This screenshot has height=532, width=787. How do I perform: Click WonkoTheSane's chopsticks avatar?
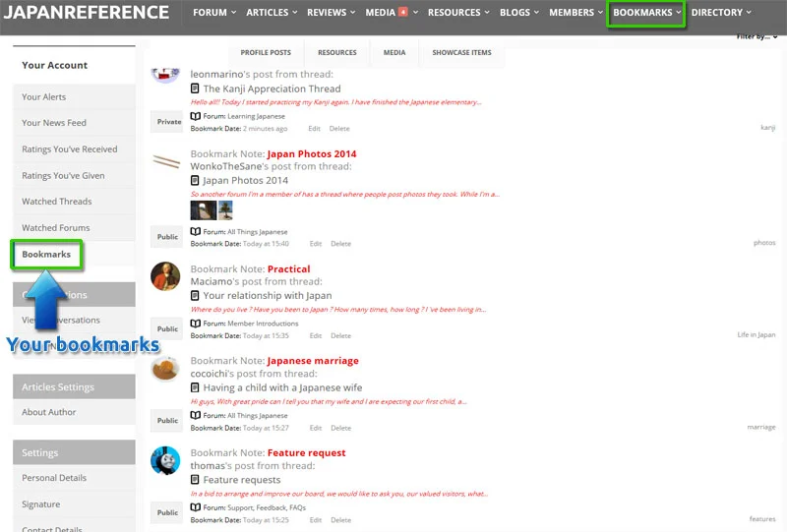pos(166,161)
